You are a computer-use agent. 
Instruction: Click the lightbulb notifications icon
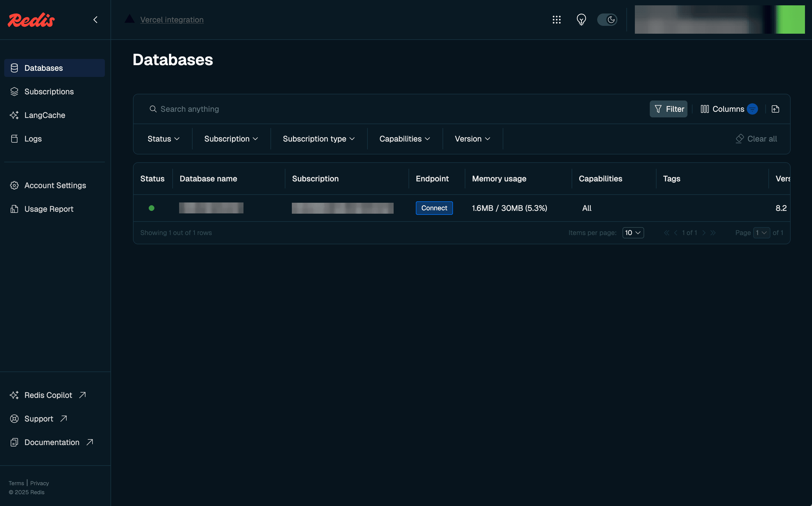click(581, 19)
